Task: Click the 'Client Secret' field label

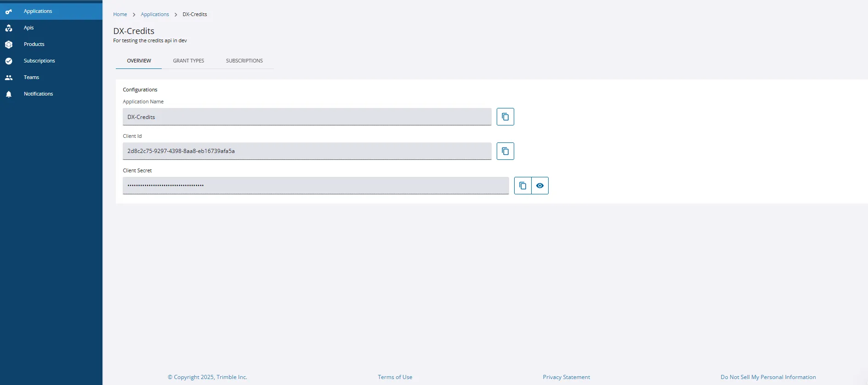Action: click(x=137, y=170)
